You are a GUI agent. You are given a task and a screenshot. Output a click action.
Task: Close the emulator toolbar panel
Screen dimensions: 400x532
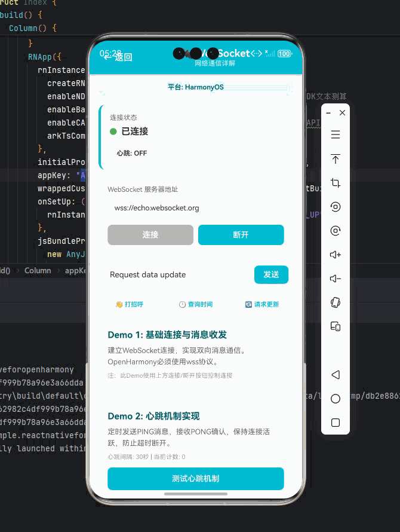(342, 112)
